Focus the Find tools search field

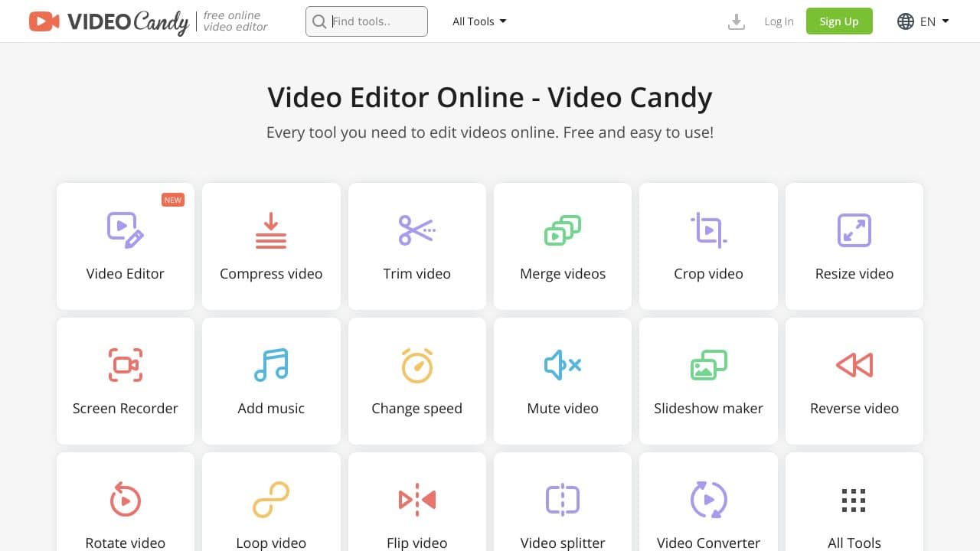367,21
